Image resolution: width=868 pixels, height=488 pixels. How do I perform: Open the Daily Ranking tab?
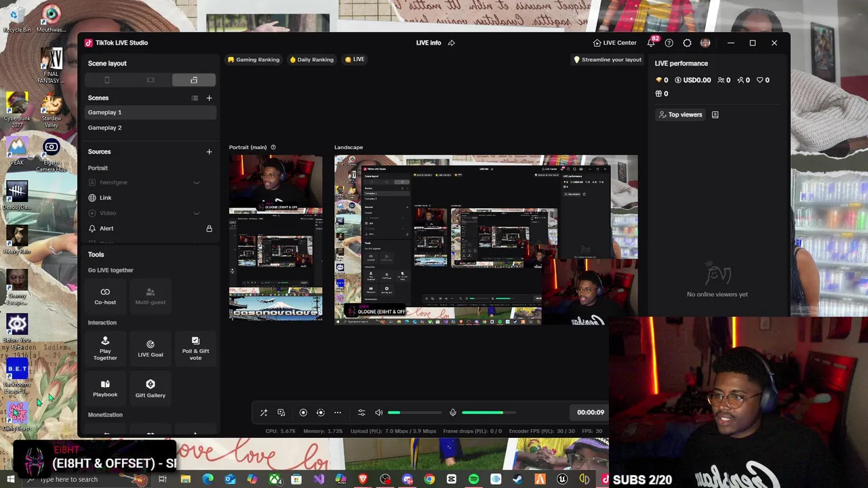coord(311,60)
